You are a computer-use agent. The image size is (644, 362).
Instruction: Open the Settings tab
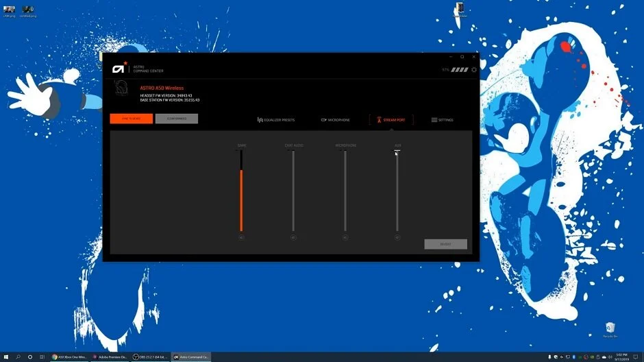[x=443, y=120]
